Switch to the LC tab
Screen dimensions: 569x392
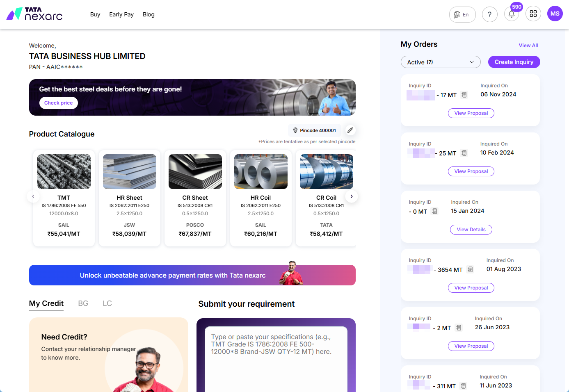pos(107,303)
